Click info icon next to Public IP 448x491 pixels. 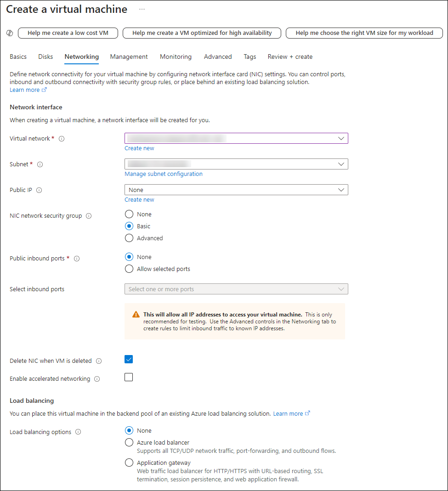(39, 190)
